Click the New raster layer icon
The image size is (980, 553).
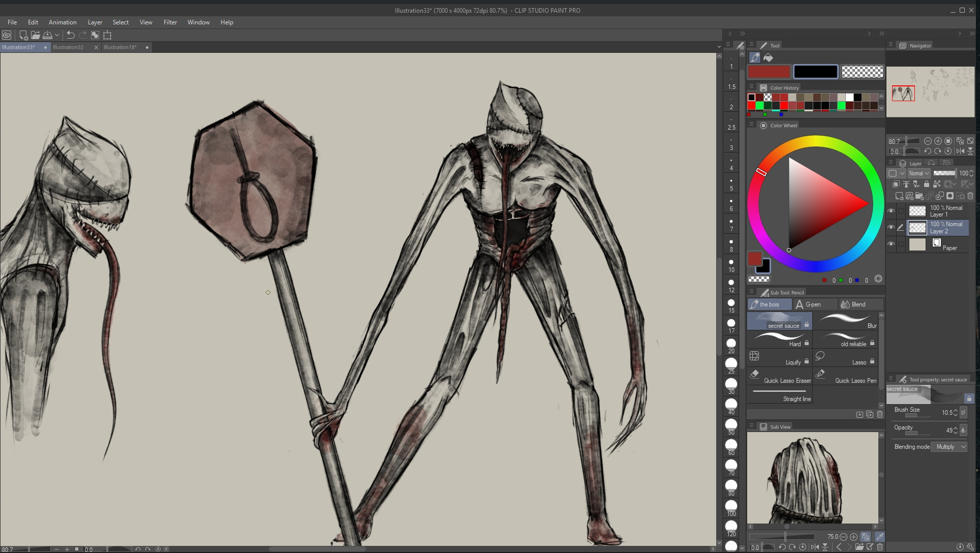(x=899, y=196)
